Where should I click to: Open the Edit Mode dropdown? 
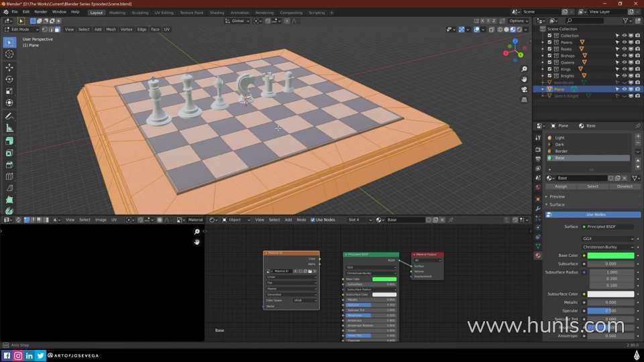click(x=21, y=29)
